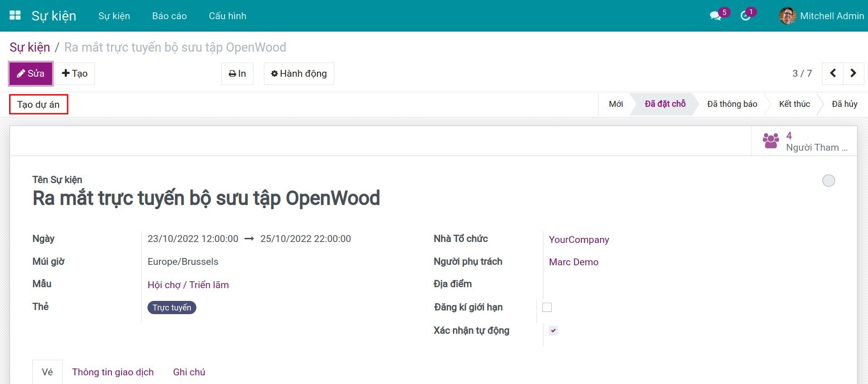Open the Marc Demo link

click(x=573, y=262)
